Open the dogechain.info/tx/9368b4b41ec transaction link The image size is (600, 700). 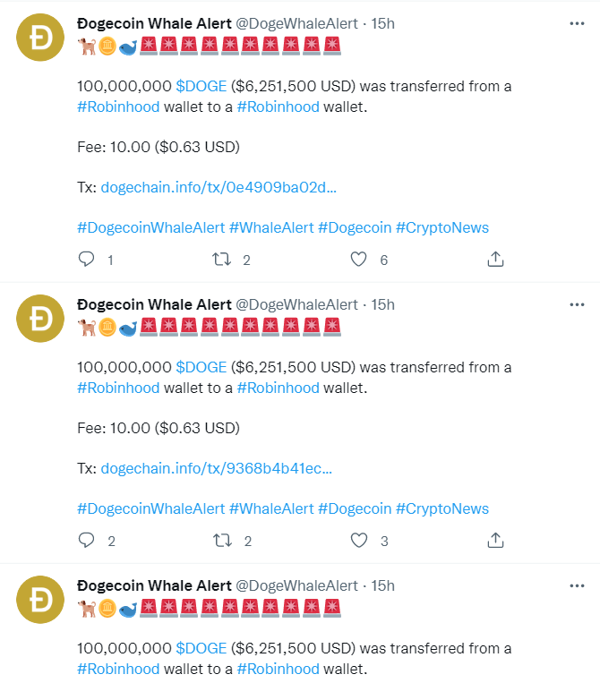point(216,469)
